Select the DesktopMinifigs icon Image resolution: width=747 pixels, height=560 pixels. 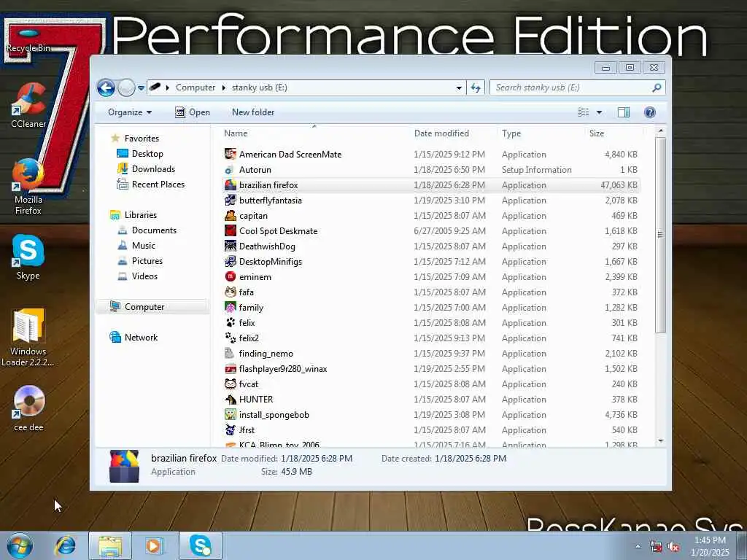(x=231, y=261)
